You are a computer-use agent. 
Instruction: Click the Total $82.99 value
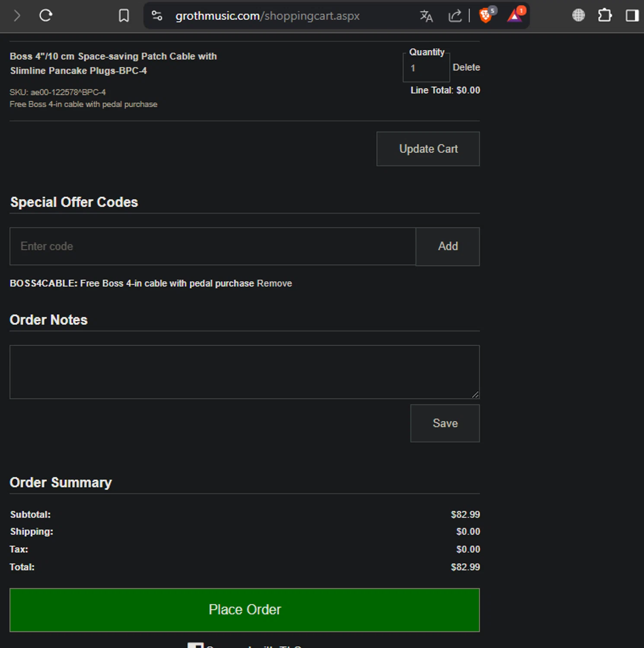(x=465, y=567)
